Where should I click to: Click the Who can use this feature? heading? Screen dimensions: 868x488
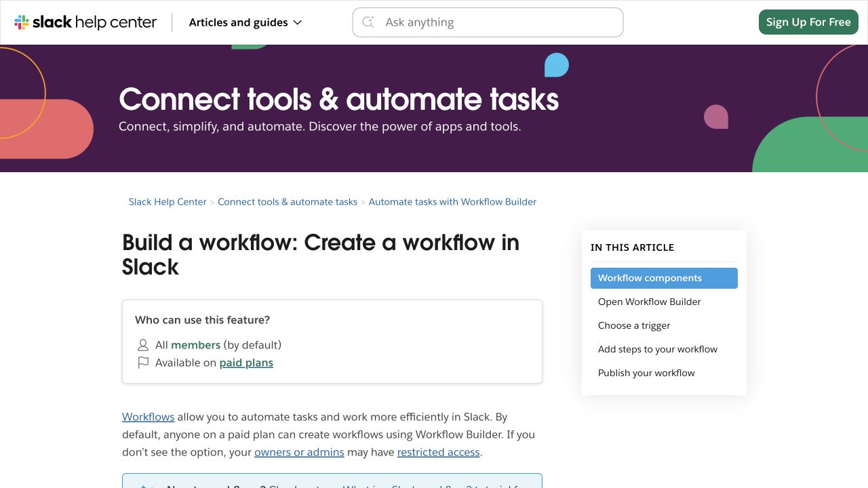click(x=202, y=320)
